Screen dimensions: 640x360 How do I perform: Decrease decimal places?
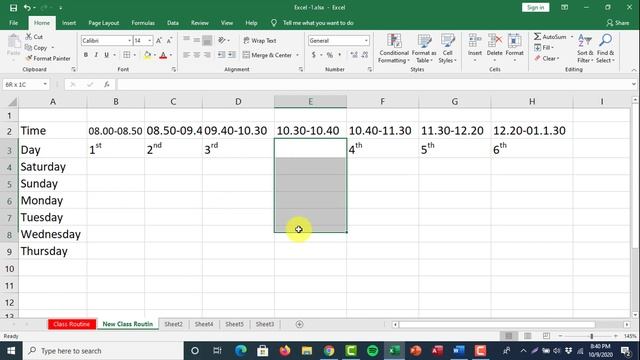364,55
